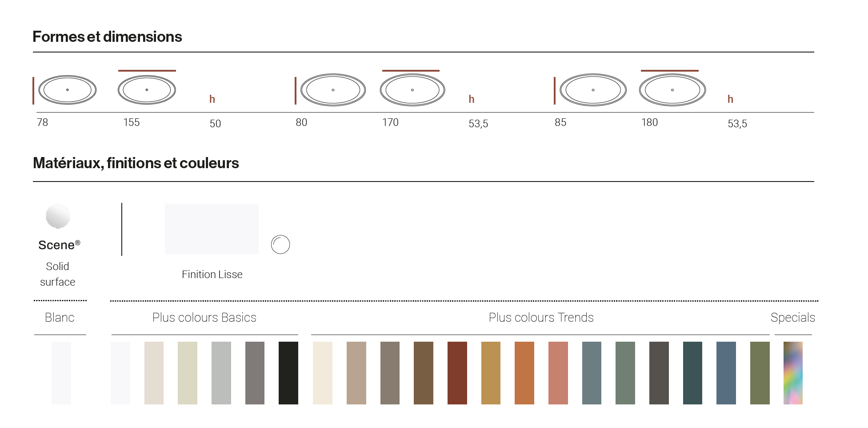
Task: Open the Specials colour category label
Action: [x=793, y=318]
